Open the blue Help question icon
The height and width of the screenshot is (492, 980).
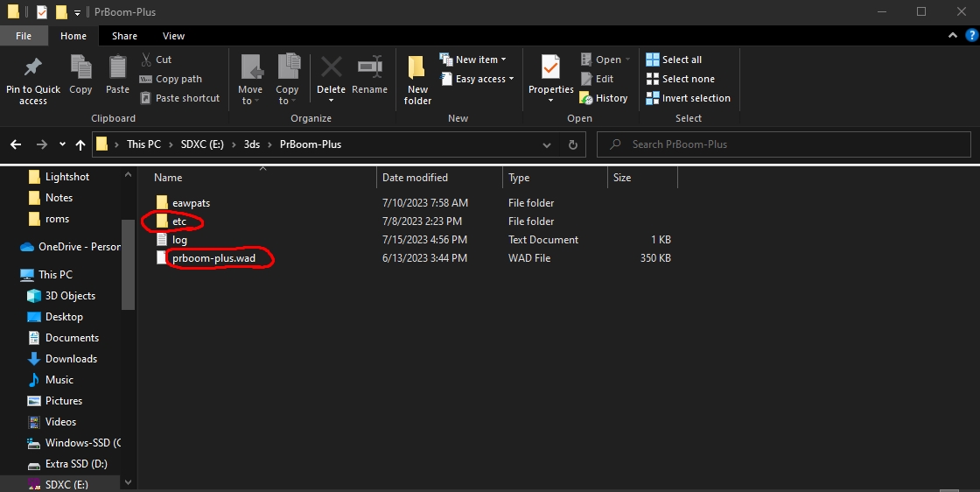(972, 36)
